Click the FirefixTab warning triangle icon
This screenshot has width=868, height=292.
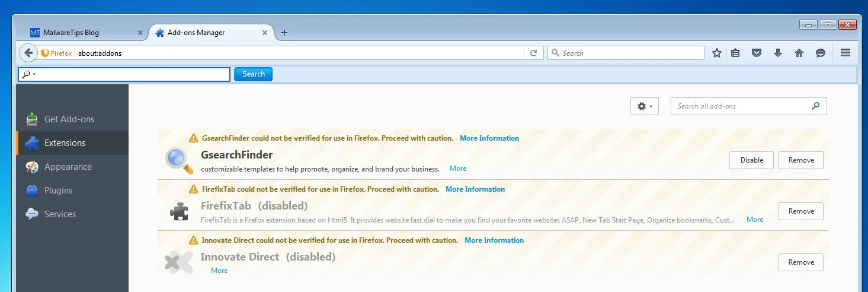[x=194, y=189]
